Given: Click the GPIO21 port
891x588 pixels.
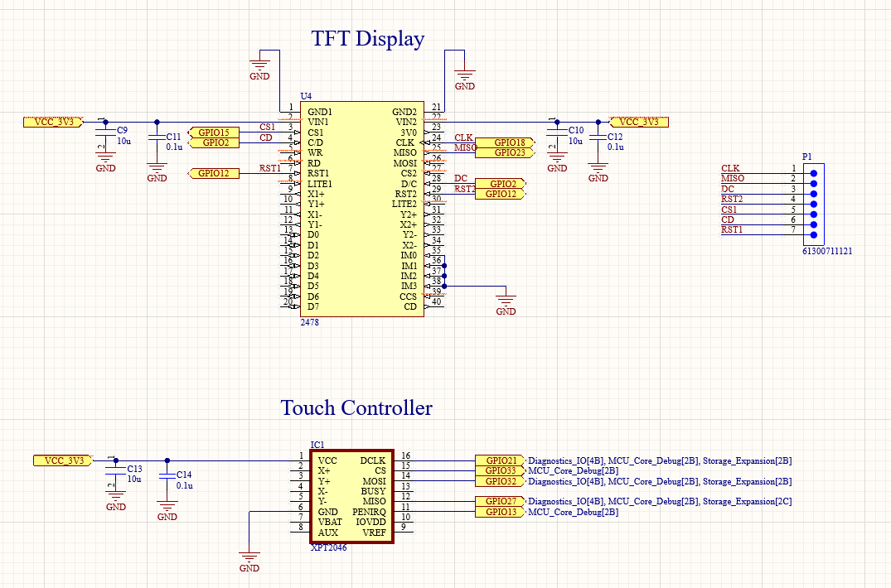Looking at the screenshot, I should pyautogui.click(x=500, y=460).
